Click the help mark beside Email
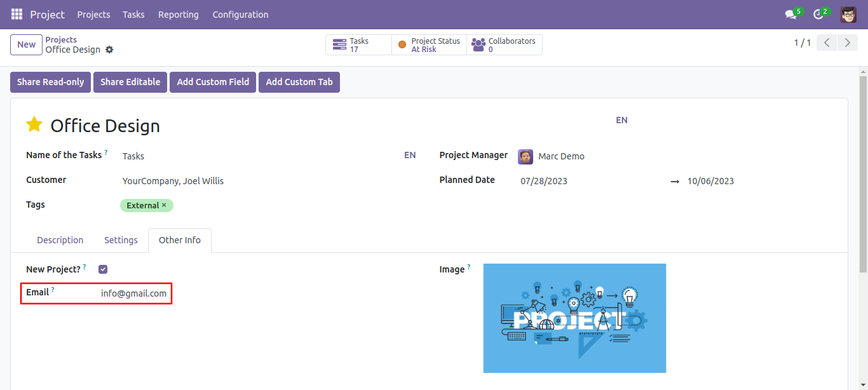 (x=53, y=290)
